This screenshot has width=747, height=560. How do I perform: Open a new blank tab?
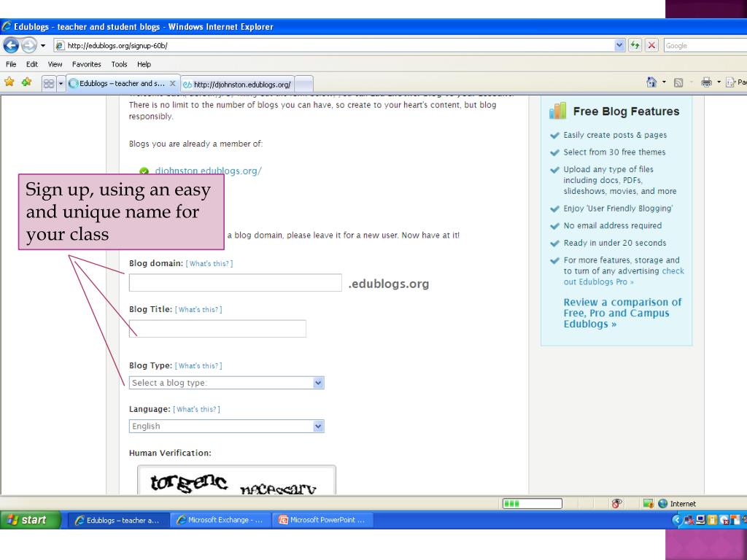click(304, 85)
